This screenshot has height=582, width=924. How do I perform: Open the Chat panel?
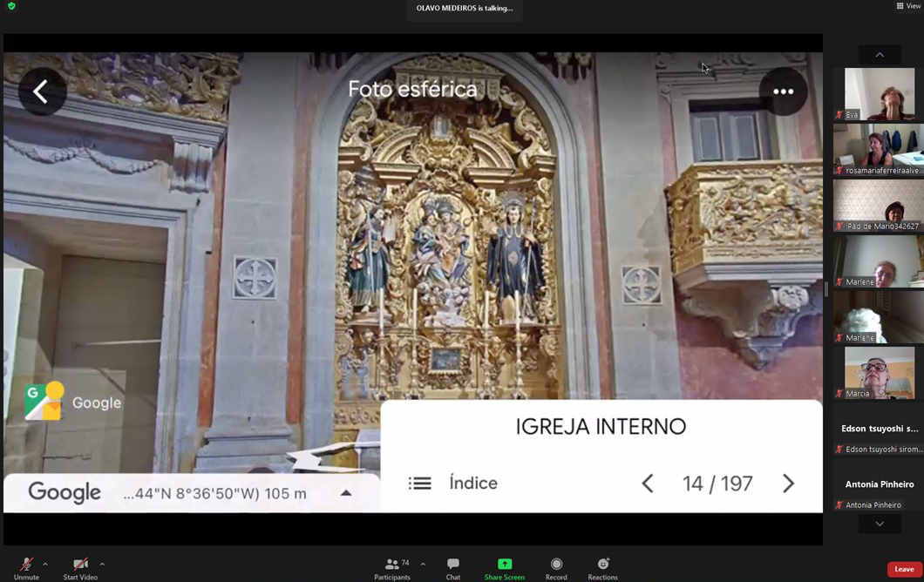point(452,568)
